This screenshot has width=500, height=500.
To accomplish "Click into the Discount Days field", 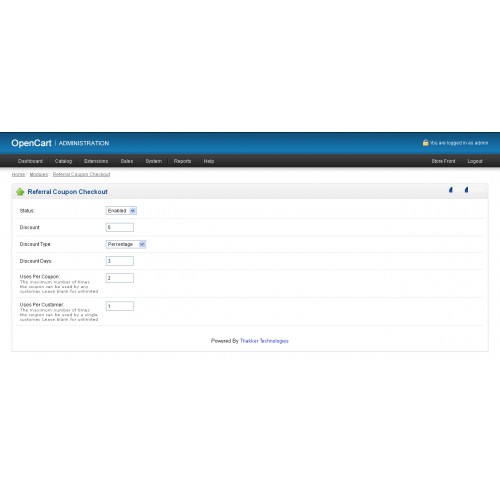I will 120,261.
